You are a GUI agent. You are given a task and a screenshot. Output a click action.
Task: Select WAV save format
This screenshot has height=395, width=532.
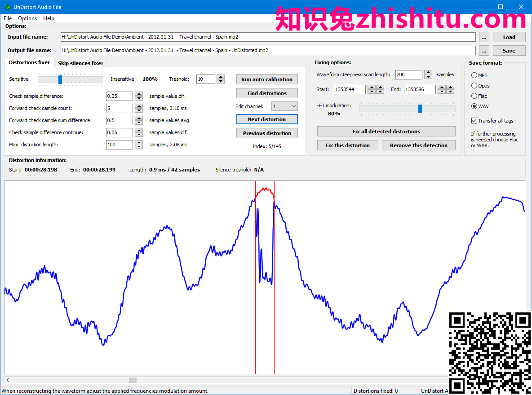480,106
